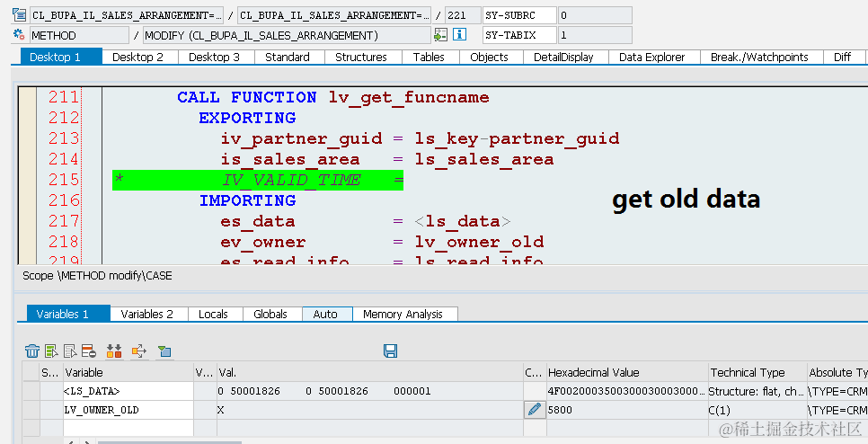Save variable layout with the floppy disk icon
The image size is (868, 444).
pos(390,351)
